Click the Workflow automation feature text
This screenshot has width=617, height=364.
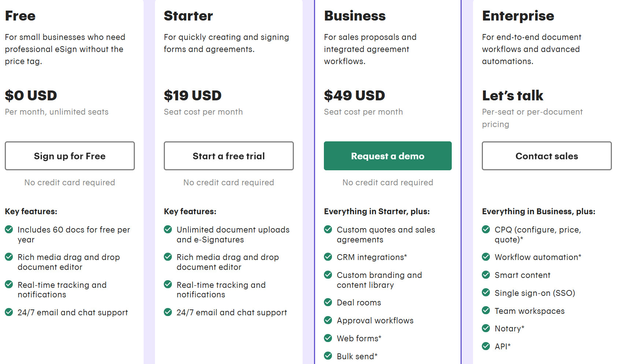[537, 257]
